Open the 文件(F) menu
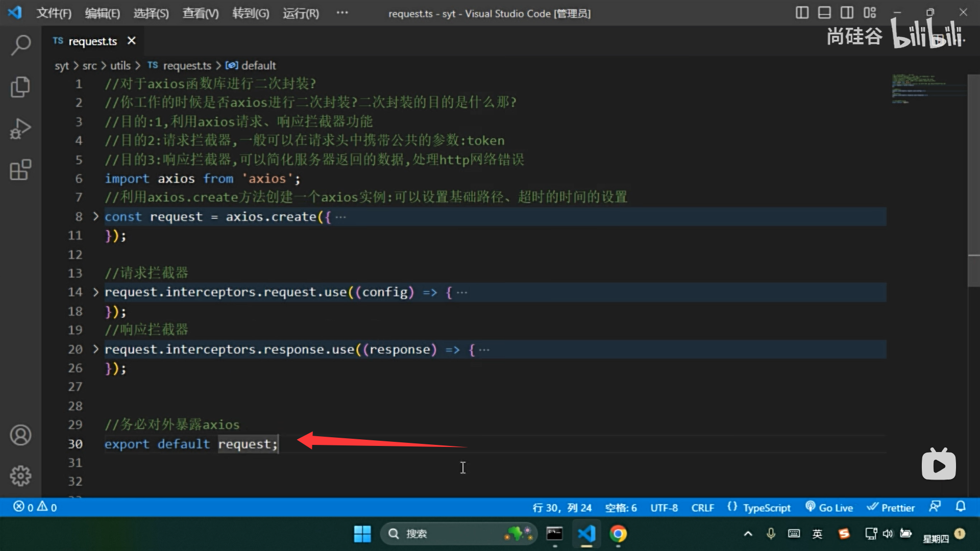The image size is (980, 551). (x=54, y=13)
